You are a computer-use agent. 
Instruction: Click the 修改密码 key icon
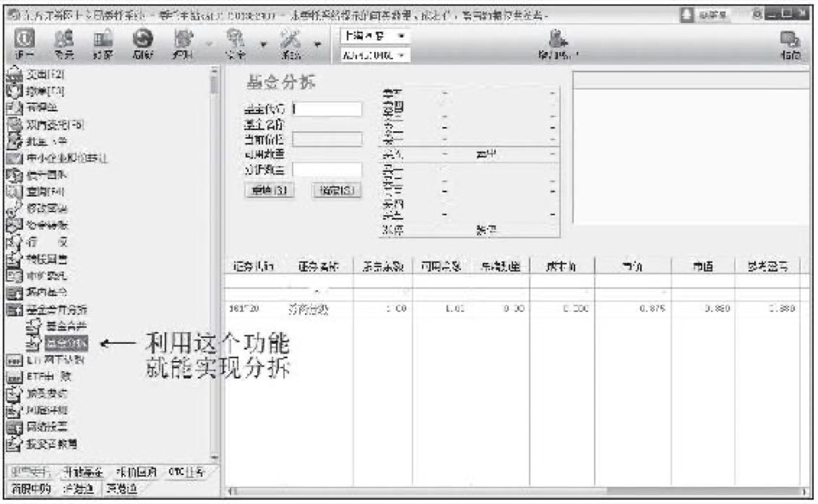(x=14, y=209)
